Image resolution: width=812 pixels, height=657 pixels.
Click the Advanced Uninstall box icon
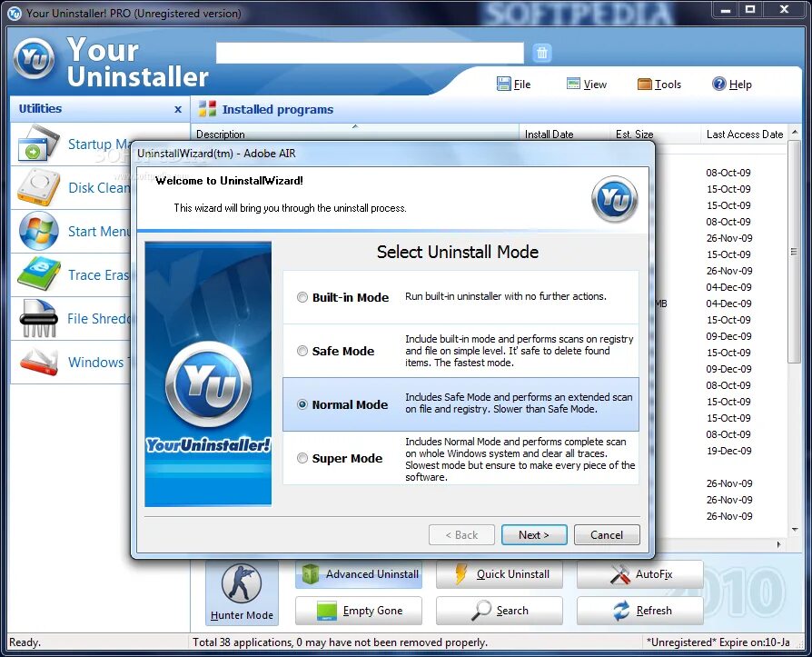311,574
